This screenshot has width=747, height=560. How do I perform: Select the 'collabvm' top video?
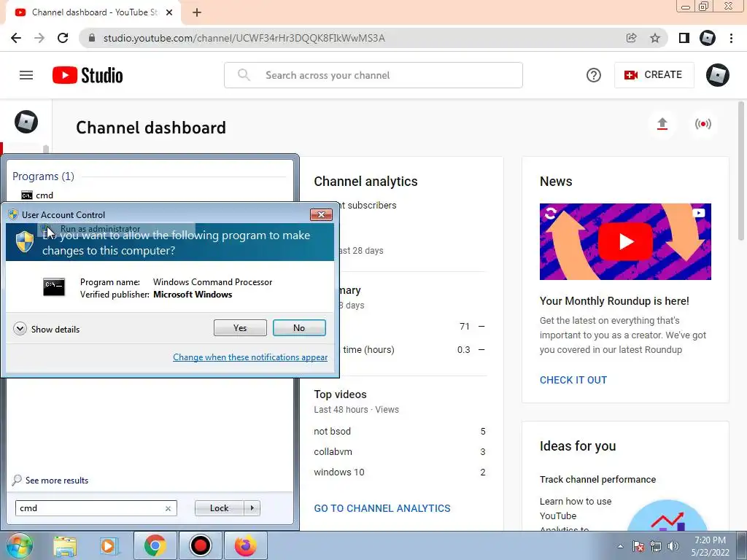point(333,451)
